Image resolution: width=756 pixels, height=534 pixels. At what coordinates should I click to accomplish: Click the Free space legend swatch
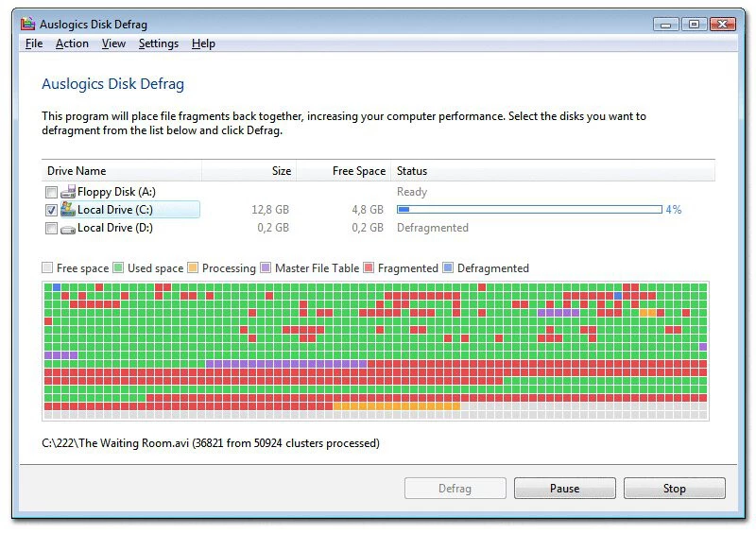coord(47,268)
